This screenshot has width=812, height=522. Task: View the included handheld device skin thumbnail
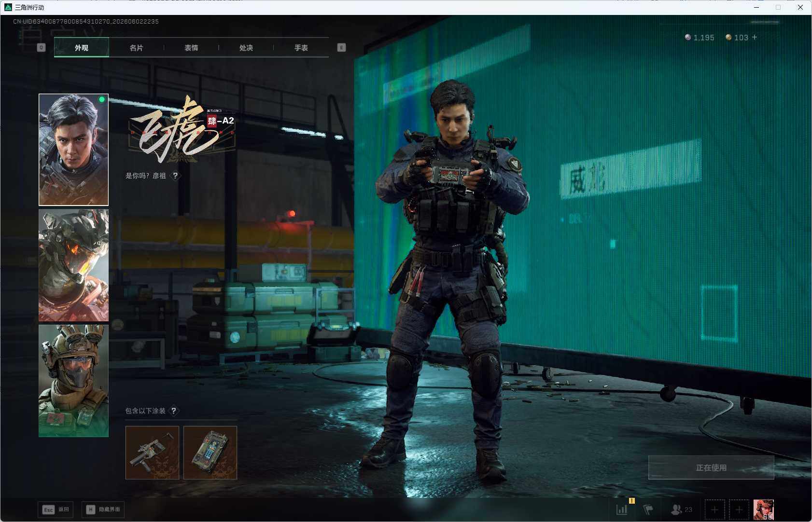tap(210, 453)
